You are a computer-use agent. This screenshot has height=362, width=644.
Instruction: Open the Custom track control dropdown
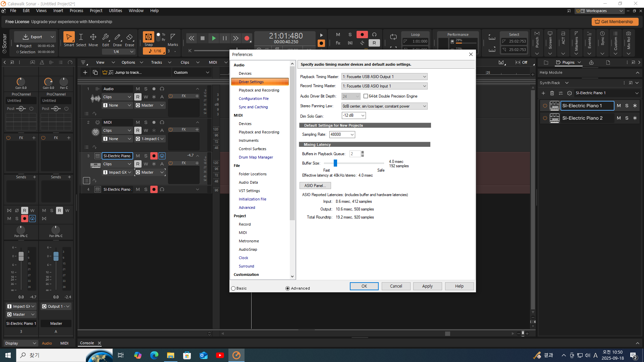click(192, 72)
